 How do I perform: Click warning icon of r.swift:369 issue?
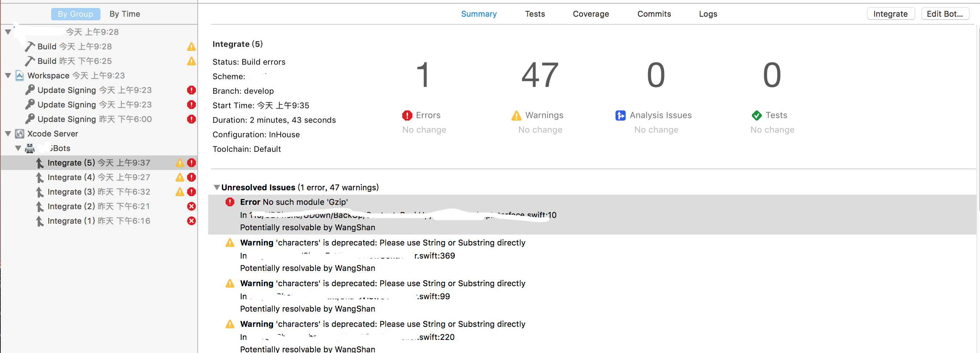(x=230, y=243)
